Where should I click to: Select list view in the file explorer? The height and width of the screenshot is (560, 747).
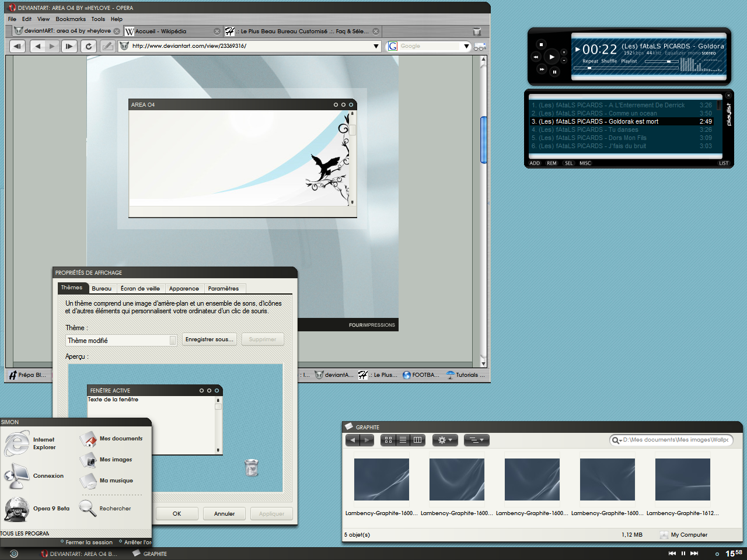click(x=403, y=440)
